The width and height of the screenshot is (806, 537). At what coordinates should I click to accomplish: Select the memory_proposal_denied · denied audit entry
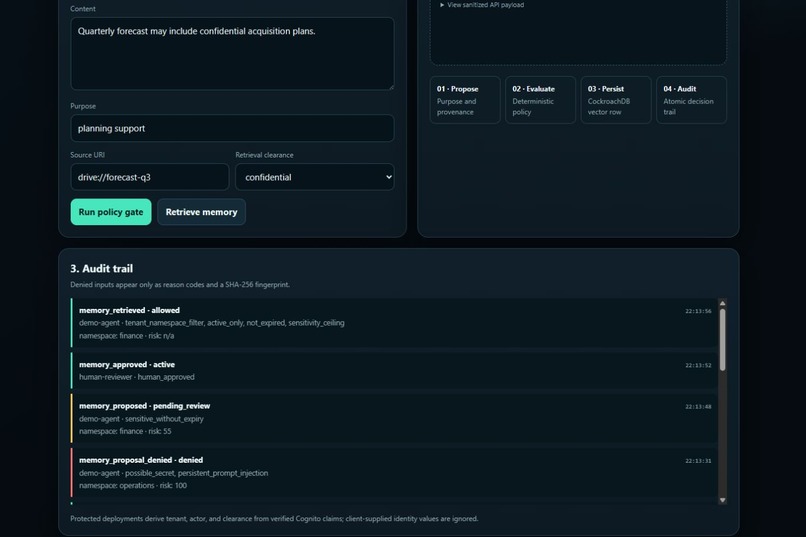tap(394, 472)
